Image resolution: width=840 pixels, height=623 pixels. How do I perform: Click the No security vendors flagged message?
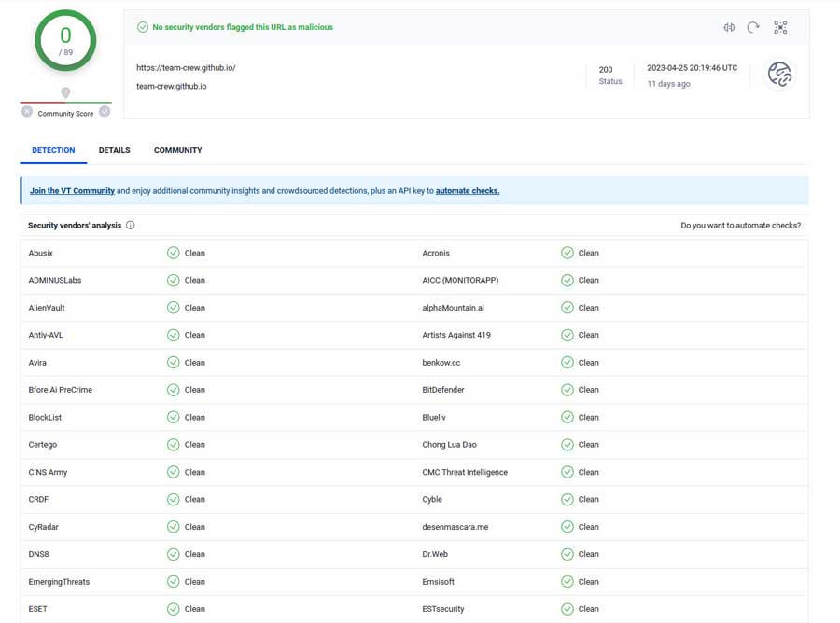tap(243, 27)
